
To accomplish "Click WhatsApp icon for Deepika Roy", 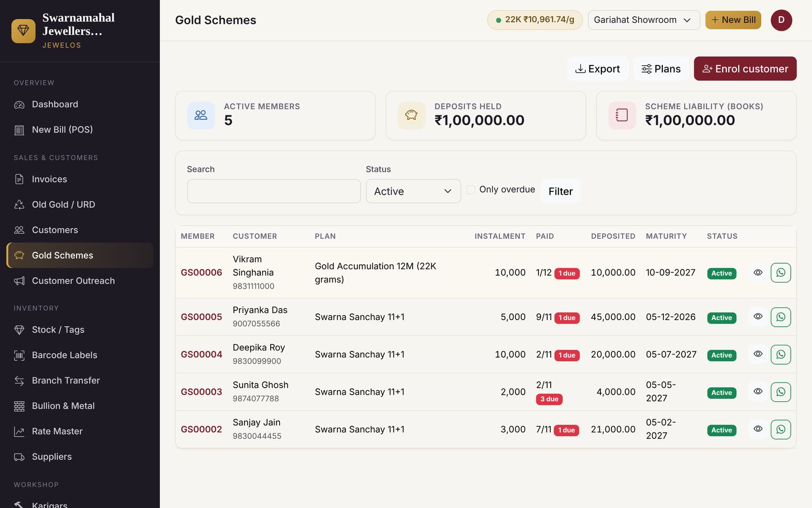I will point(781,355).
